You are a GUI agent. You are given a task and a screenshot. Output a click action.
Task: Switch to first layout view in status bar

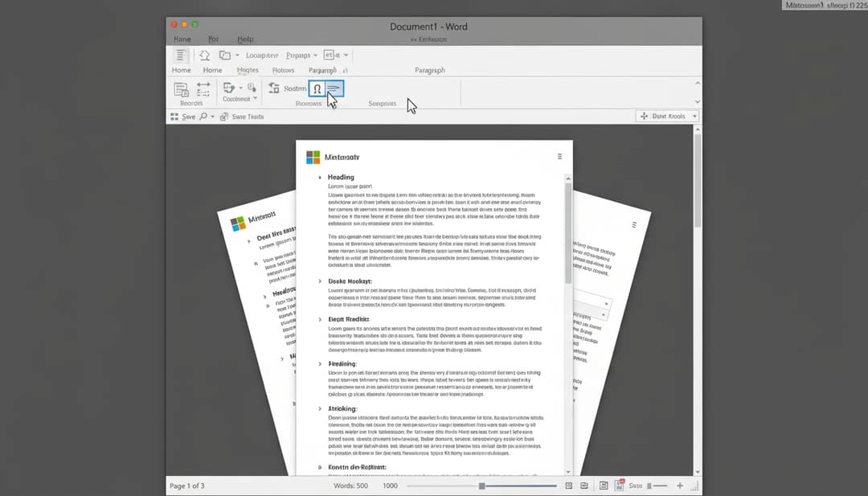click(569, 486)
